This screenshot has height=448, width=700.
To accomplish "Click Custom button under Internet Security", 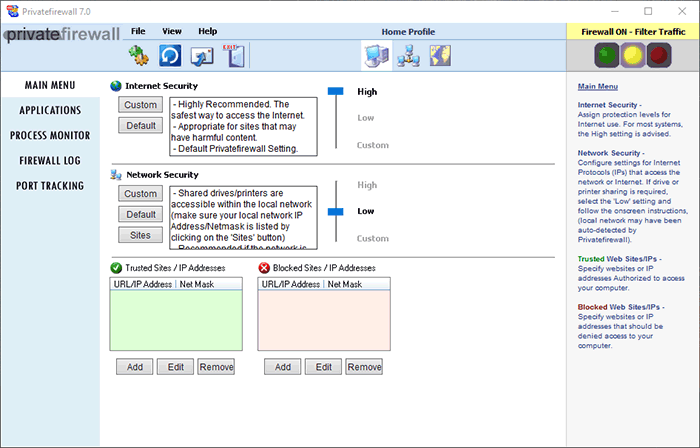I will point(141,105).
